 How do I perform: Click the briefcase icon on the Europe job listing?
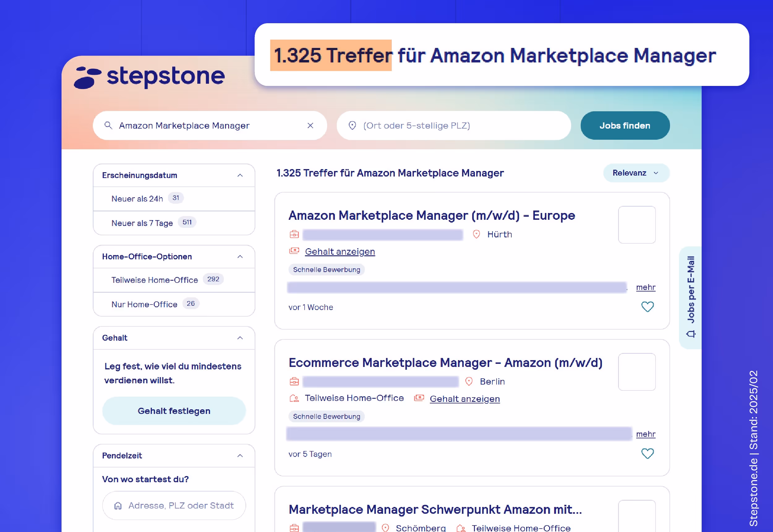pos(294,234)
